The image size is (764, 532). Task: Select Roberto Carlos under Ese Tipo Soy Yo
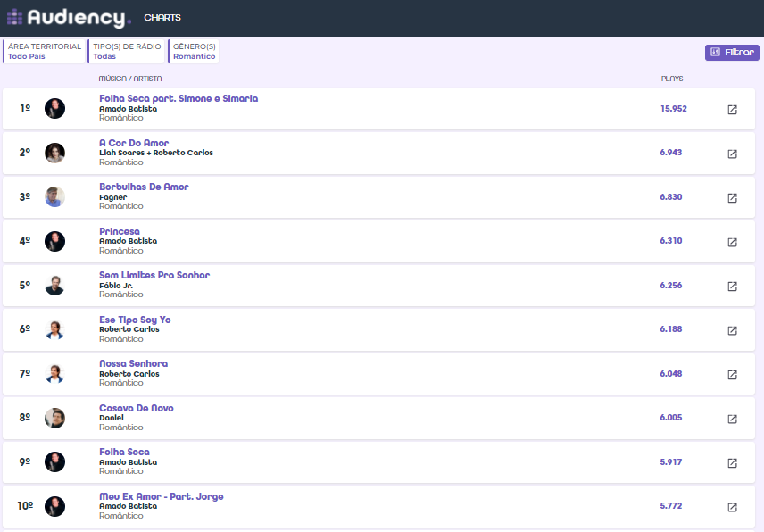coord(129,329)
